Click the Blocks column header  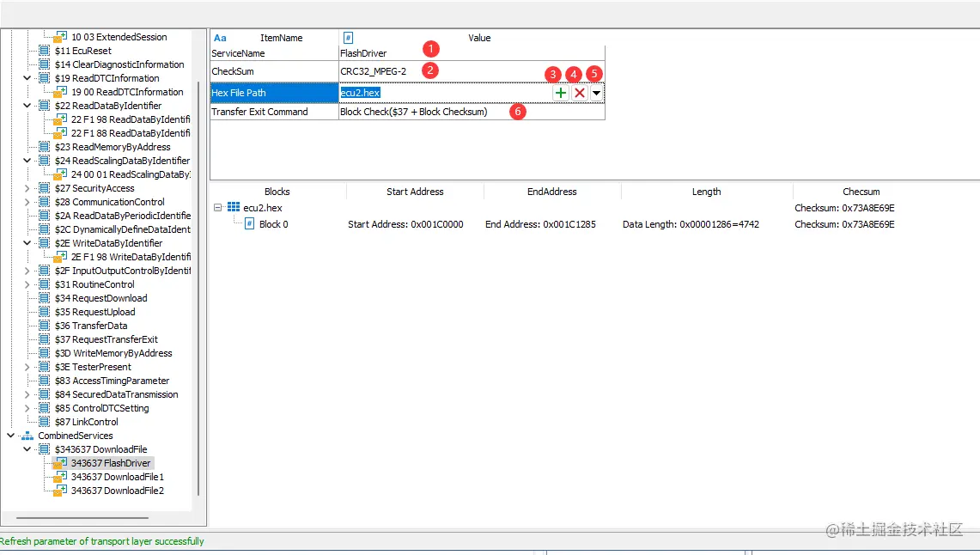point(277,192)
